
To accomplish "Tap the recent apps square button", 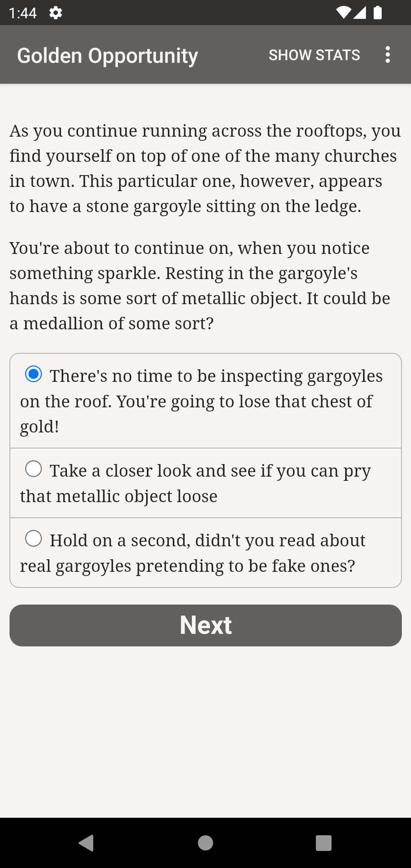I will point(323,843).
